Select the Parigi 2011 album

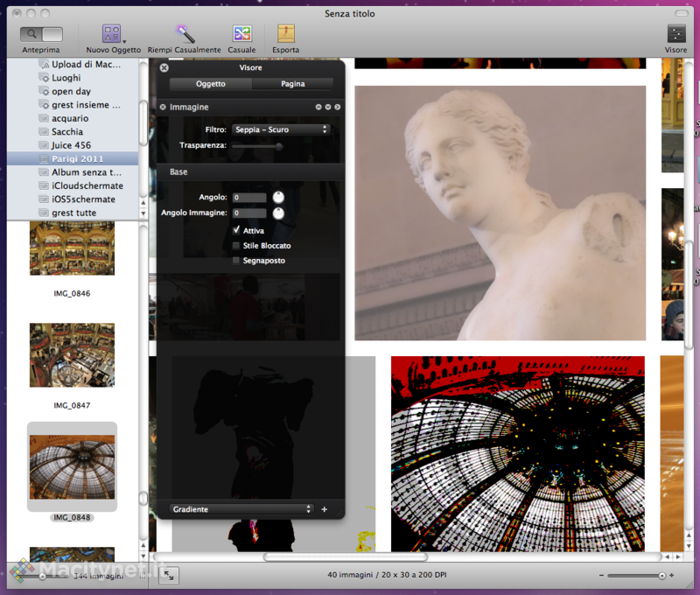pyautogui.click(x=77, y=159)
